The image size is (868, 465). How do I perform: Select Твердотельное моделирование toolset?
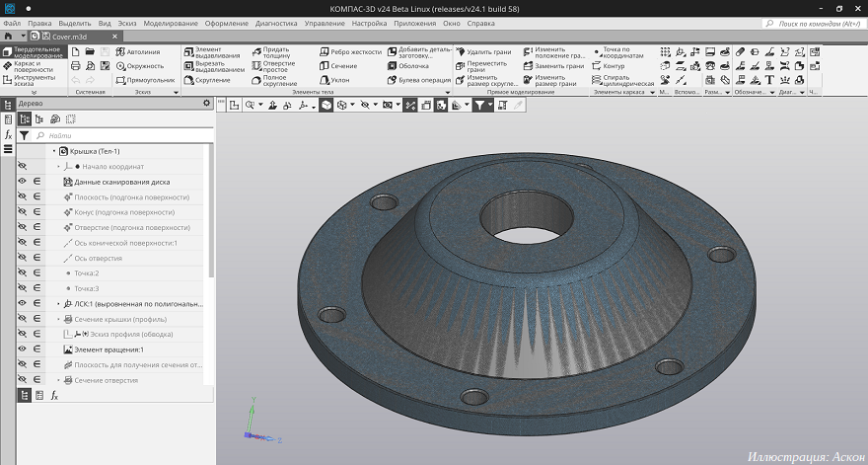(x=36, y=51)
